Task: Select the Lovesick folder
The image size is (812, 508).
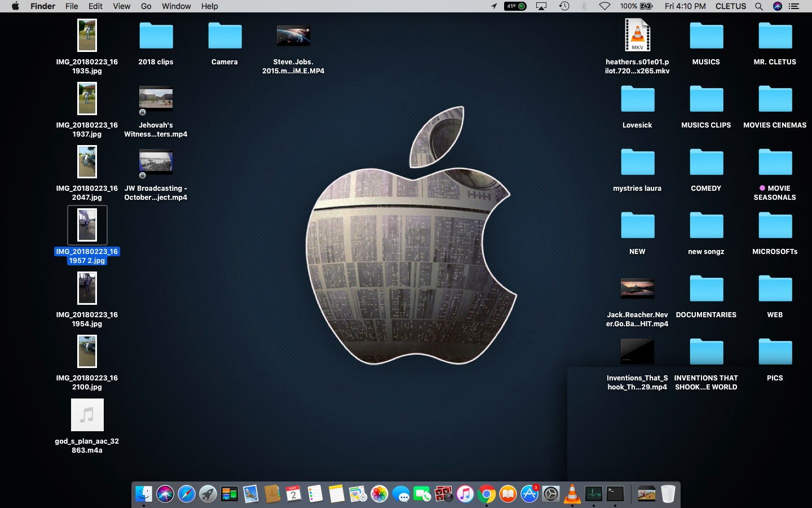Action: coord(638,99)
